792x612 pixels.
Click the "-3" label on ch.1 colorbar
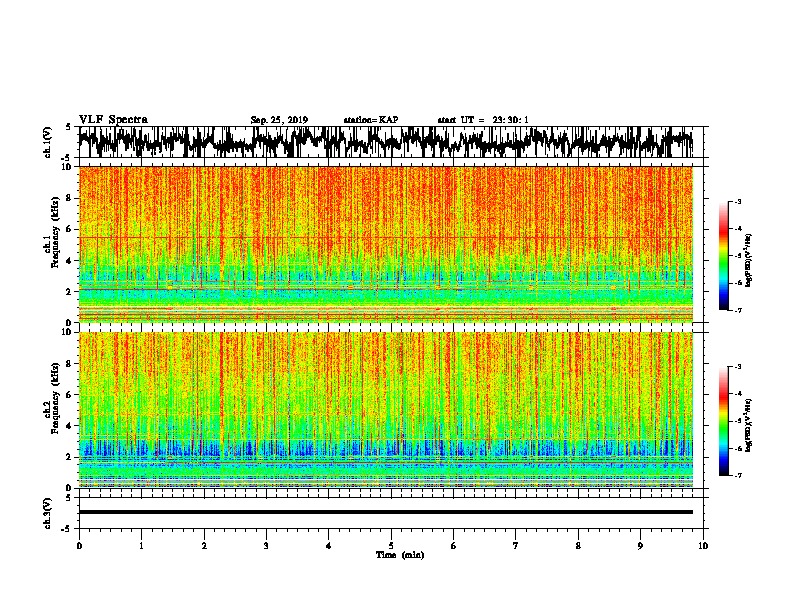(x=737, y=202)
